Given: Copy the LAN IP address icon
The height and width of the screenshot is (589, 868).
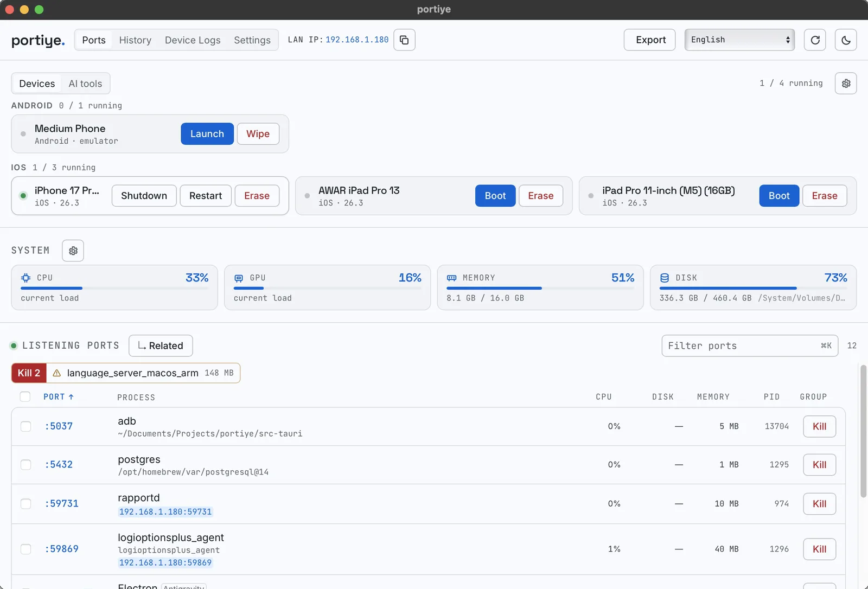Looking at the screenshot, I should pos(404,40).
